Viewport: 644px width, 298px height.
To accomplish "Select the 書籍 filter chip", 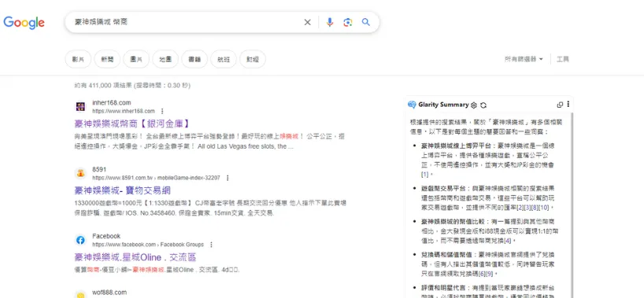I will [x=194, y=59].
